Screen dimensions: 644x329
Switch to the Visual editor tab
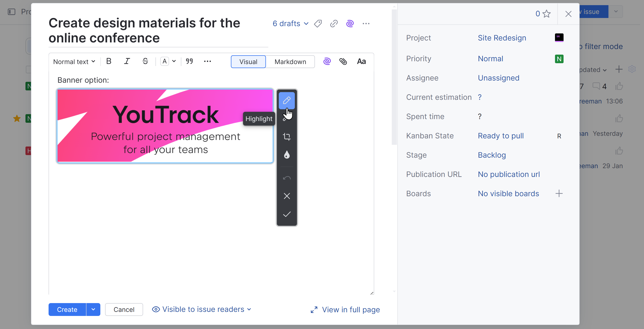tap(248, 61)
